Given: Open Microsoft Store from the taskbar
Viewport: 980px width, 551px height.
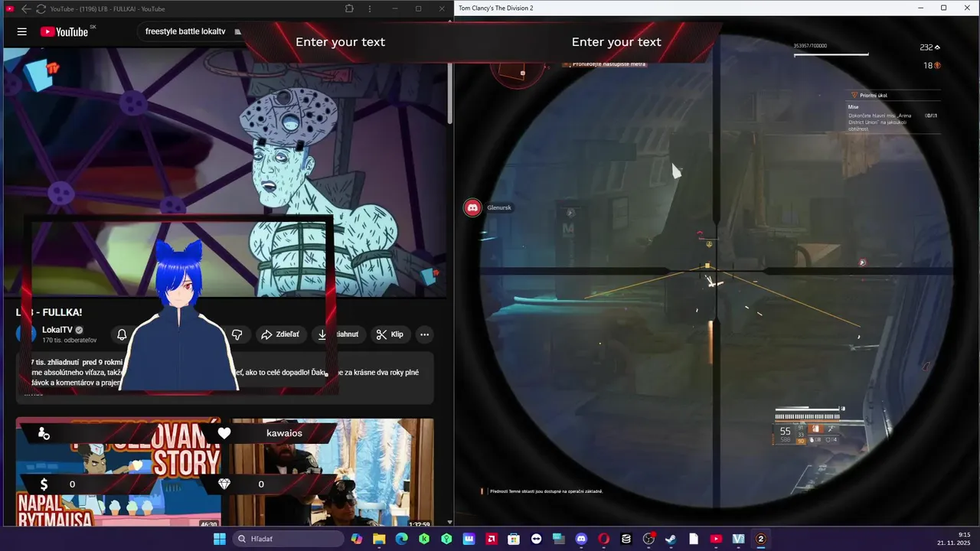Looking at the screenshot, I should [514, 539].
